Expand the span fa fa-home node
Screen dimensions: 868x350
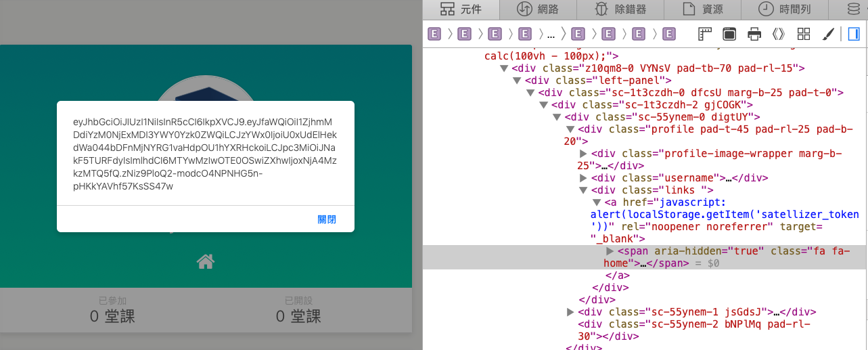pos(610,251)
